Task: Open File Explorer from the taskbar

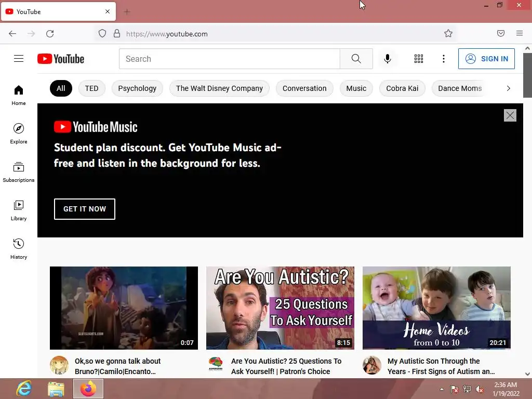Action: click(x=56, y=389)
